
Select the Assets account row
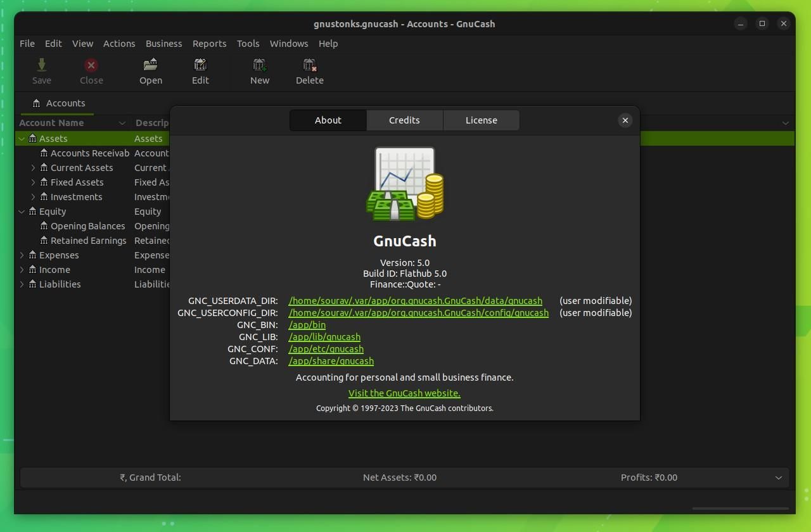pos(53,138)
